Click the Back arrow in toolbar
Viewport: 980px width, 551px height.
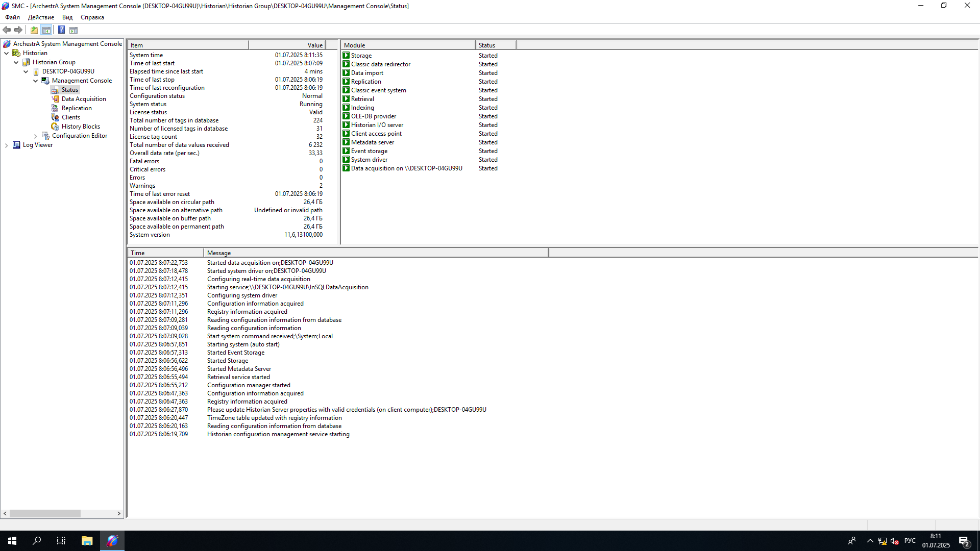pyautogui.click(x=7, y=30)
